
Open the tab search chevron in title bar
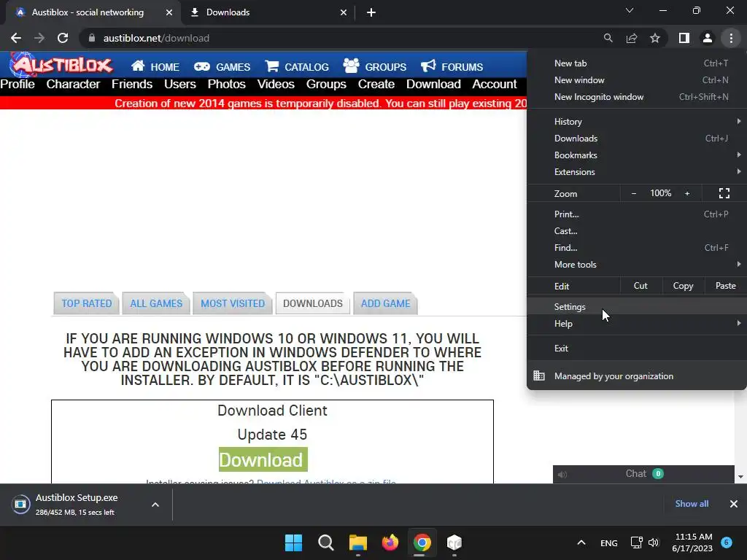(x=630, y=10)
